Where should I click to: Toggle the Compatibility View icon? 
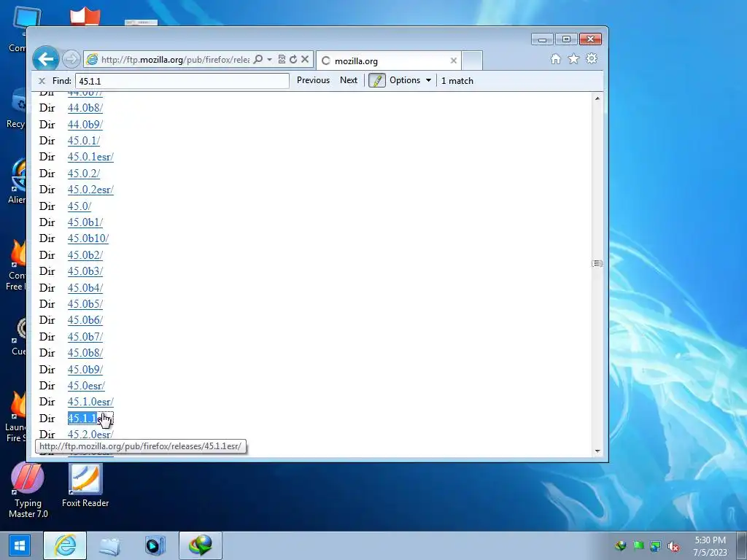click(282, 60)
